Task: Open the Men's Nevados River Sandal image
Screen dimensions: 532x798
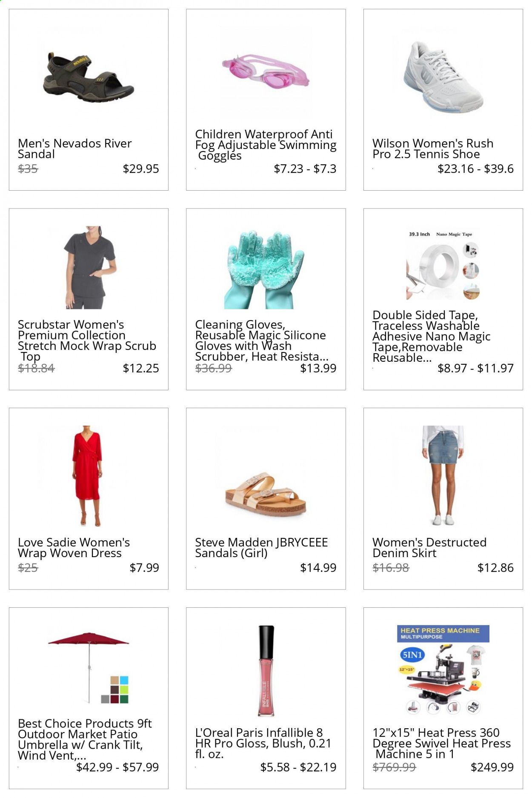Action: (x=89, y=78)
